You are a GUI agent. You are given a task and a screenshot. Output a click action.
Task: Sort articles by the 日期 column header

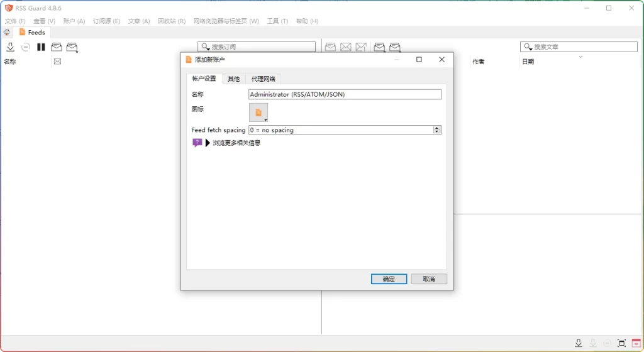pyautogui.click(x=528, y=62)
